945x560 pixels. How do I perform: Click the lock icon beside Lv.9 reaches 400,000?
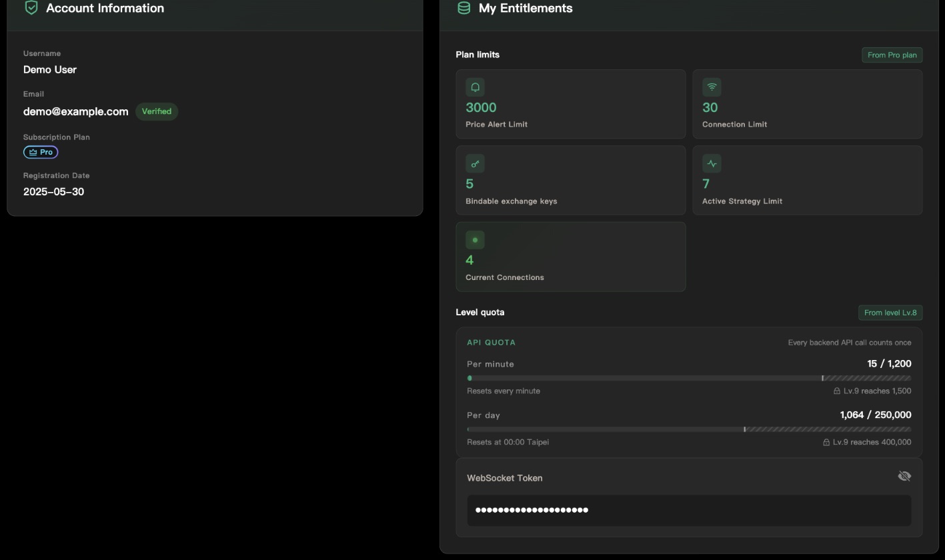pyautogui.click(x=826, y=442)
